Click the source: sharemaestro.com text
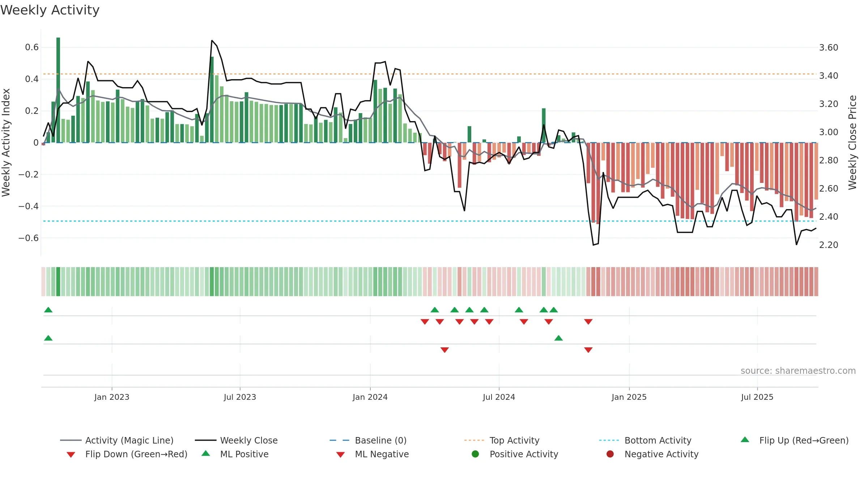The height and width of the screenshot is (488, 868). (x=798, y=371)
